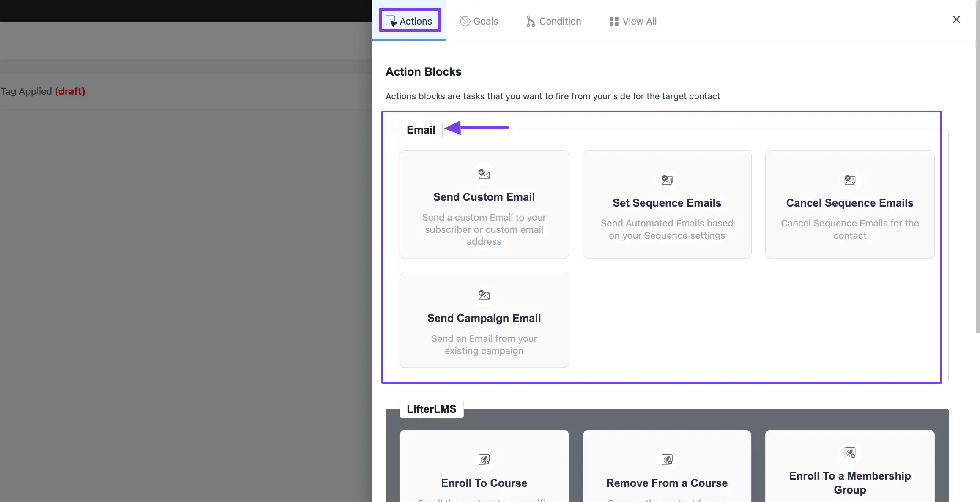
Task: Click the Send Custom Email icon
Action: pyautogui.click(x=484, y=174)
